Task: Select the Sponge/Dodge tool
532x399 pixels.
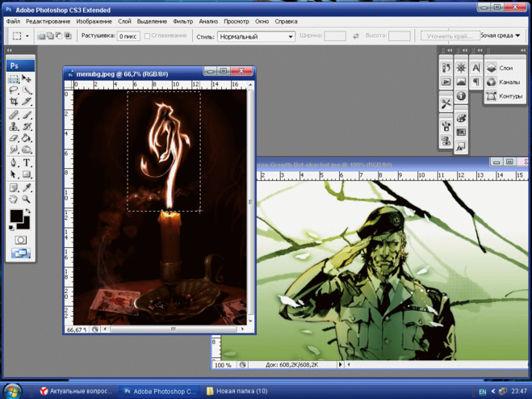Action: click(x=27, y=149)
